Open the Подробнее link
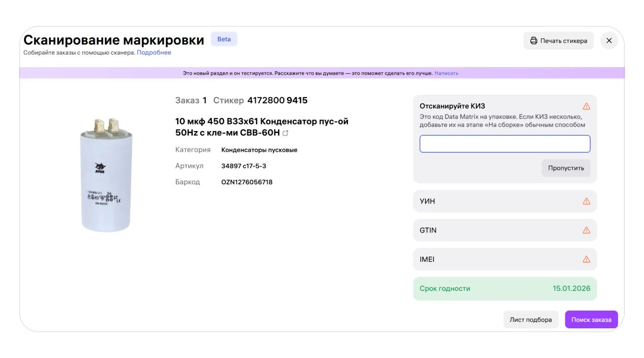The image size is (644, 358). (154, 53)
